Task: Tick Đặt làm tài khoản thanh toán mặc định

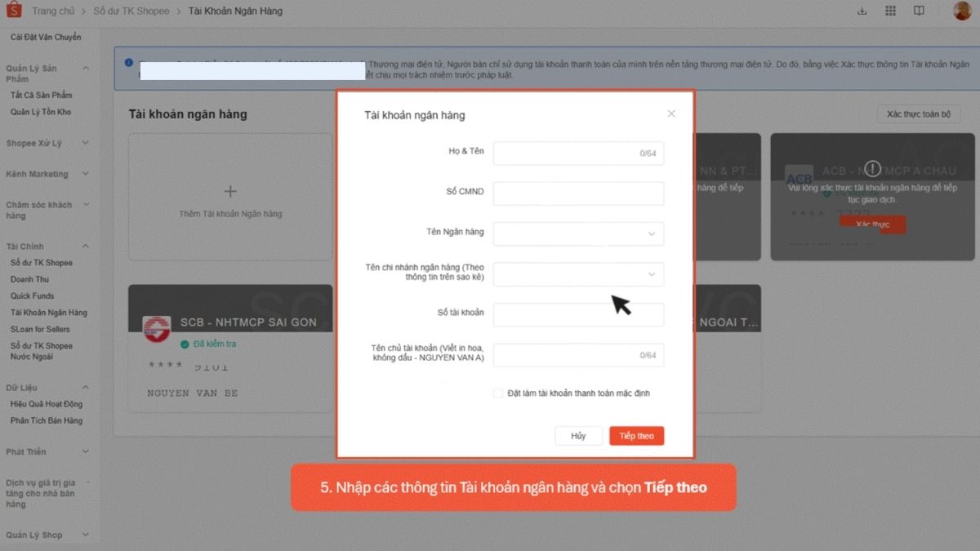Action: [497, 393]
